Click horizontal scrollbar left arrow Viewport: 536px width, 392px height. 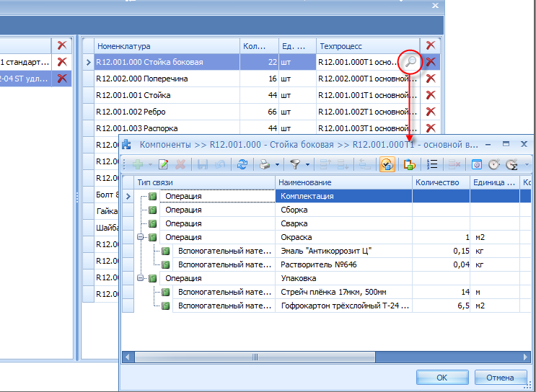(x=128, y=357)
